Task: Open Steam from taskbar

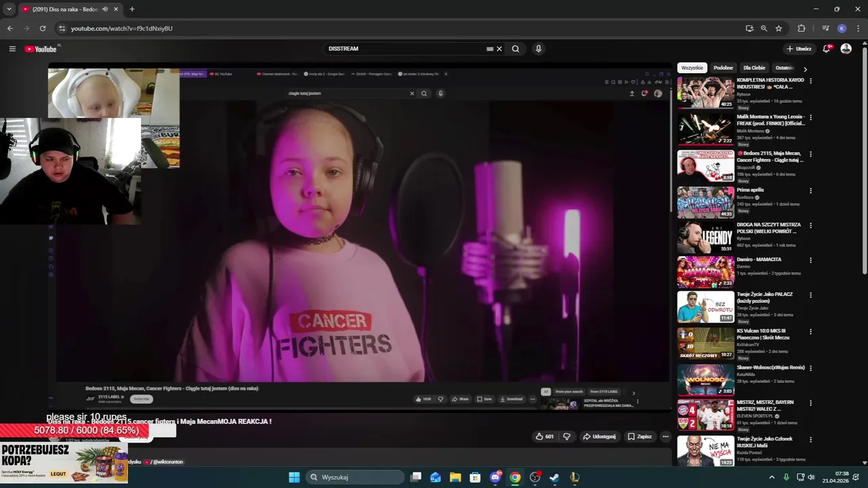Action: [x=555, y=477]
